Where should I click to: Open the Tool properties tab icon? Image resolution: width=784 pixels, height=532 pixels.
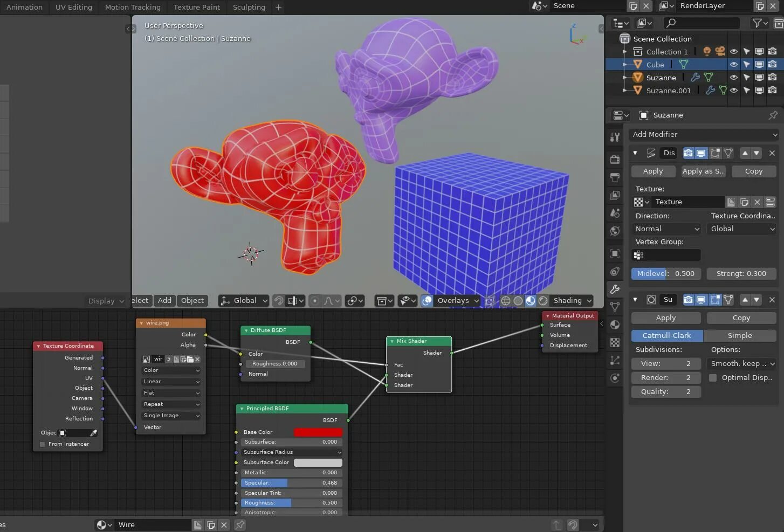pos(615,137)
